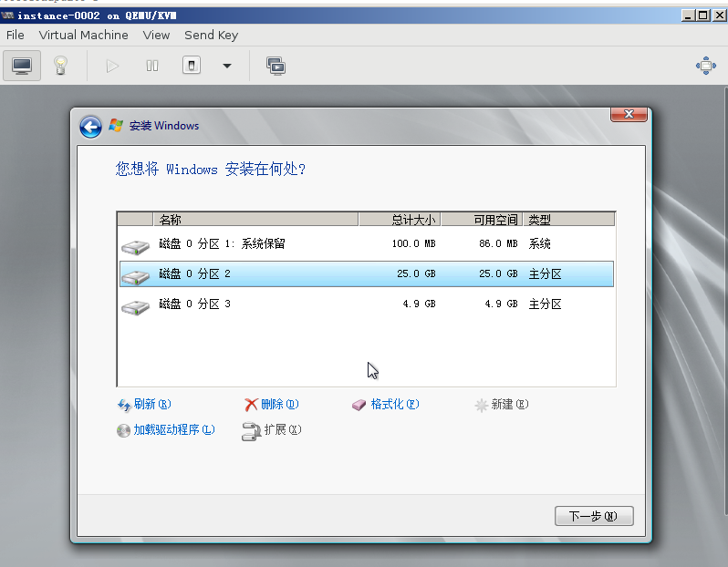Pause the virtual machine
The image size is (728, 567).
[151, 66]
